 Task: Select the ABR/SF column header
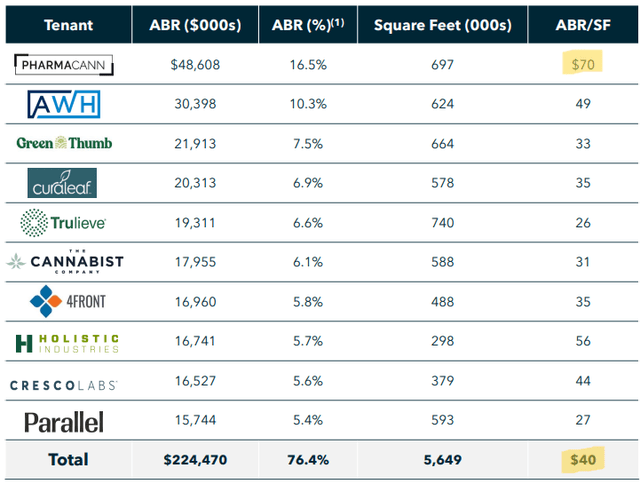(583, 25)
